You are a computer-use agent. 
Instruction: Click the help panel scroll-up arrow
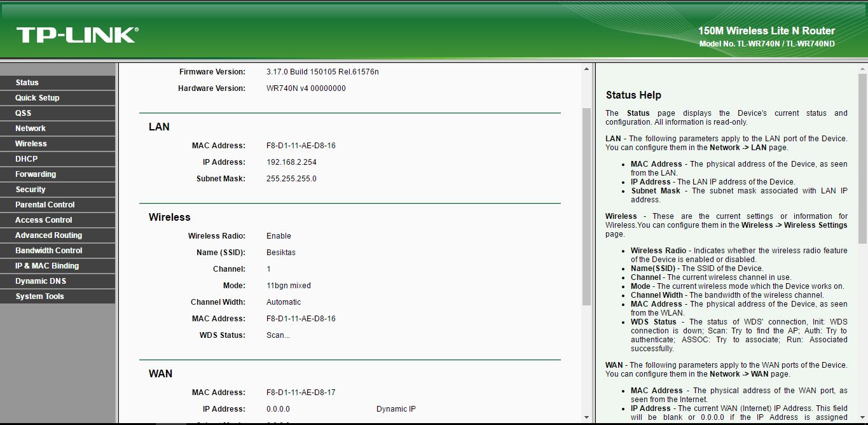(862, 69)
